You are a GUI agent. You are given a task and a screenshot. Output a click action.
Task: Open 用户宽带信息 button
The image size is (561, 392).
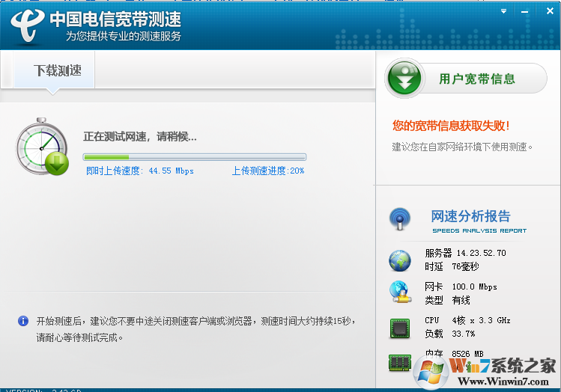tap(466, 79)
